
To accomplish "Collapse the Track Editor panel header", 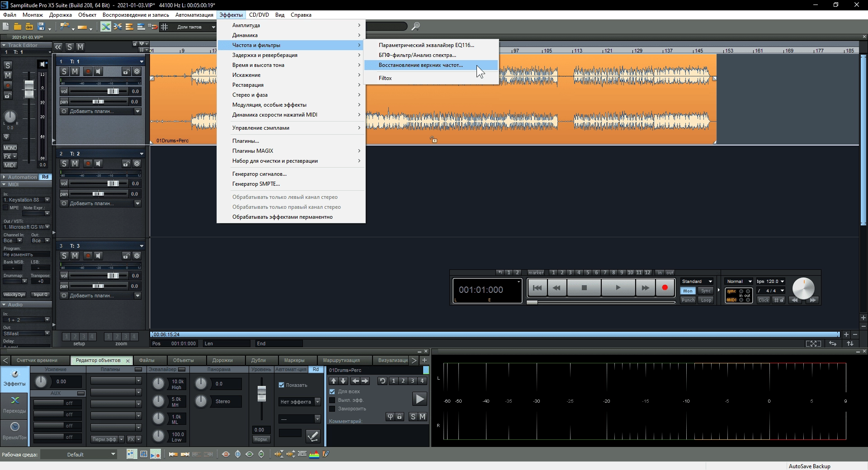I will [26, 45].
